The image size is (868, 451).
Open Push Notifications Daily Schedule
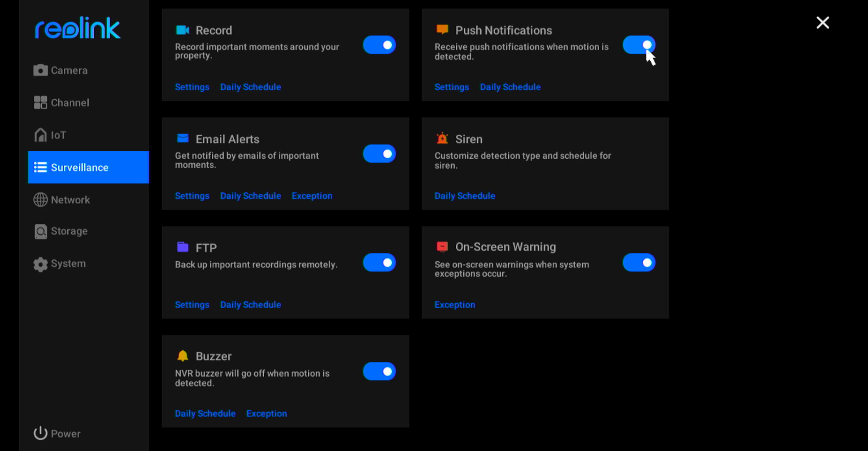click(510, 87)
